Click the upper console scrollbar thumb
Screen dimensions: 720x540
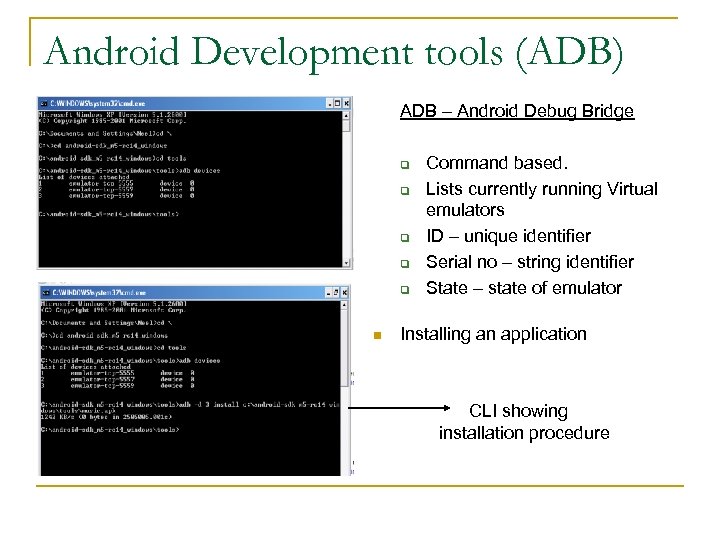tap(346, 126)
